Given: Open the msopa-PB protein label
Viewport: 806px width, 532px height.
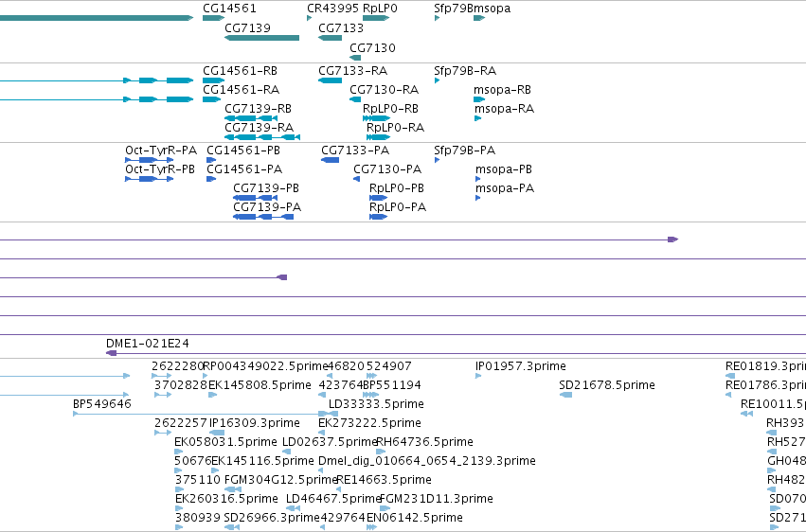Looking at the screenshot, I should pyautogui.click(x=504, y=168).
